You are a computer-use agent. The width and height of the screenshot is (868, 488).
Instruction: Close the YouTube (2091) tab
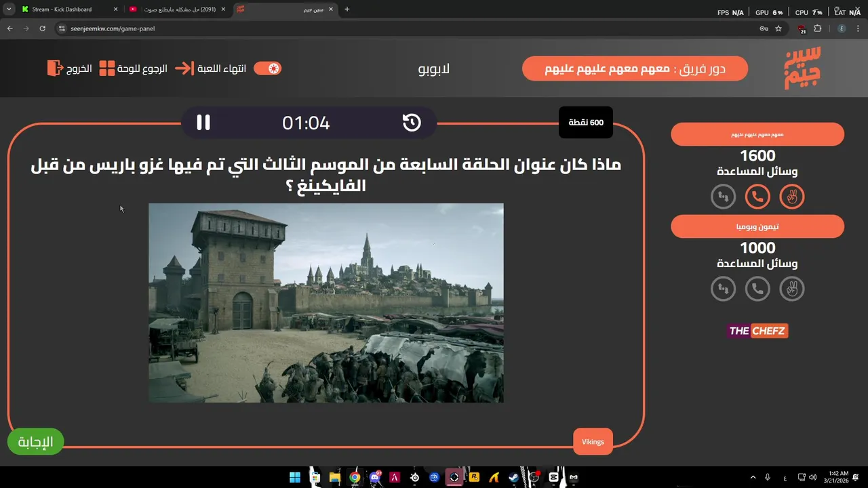click(223, 9)
